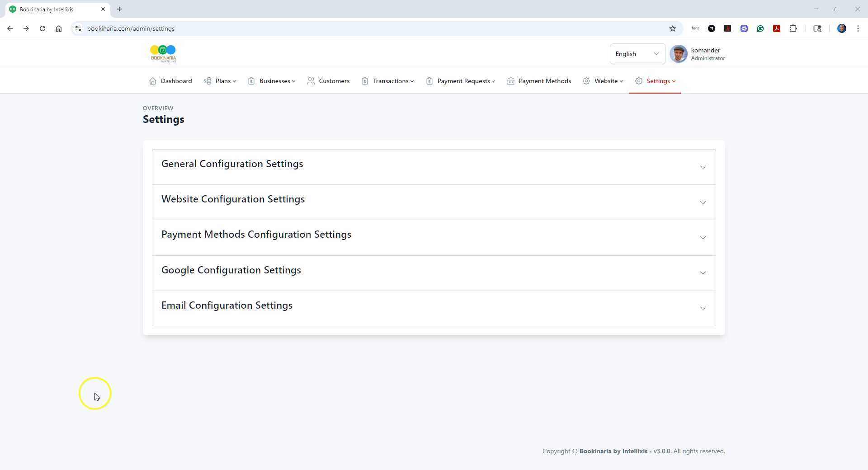
Task: Click the komander administrator profile
Action: click(698, 53)
